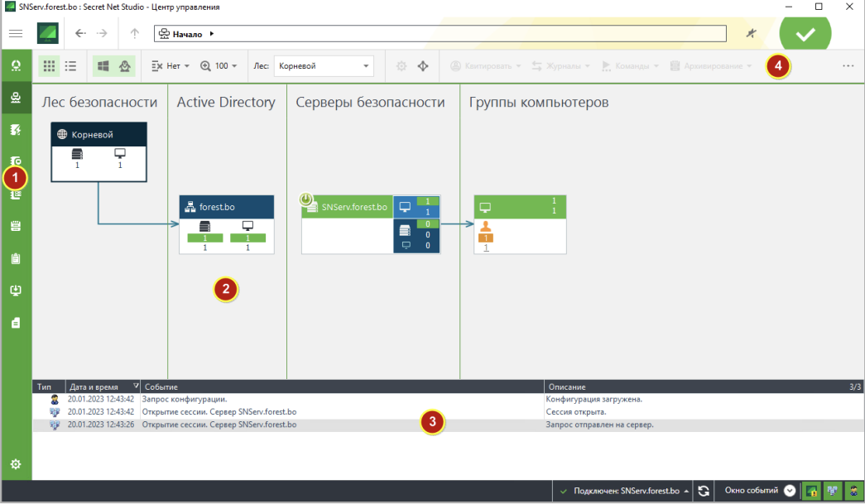Open the download-monitor sidebar panel icon

(x=16, y=290)
